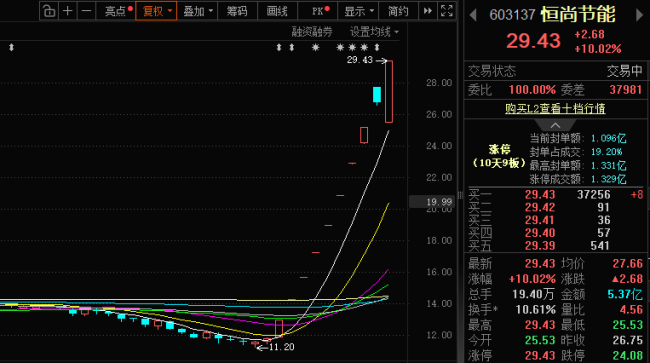The height and width of the screenshot is (363, 650).
Task: Click 均价 value 27.66
Action: [x=627, y=264]
